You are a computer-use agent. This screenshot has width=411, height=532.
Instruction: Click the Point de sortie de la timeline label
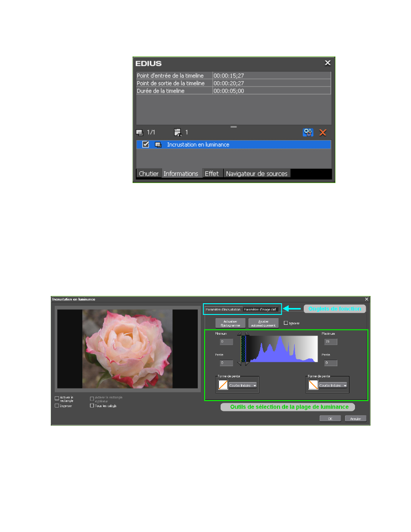(171, 83)
